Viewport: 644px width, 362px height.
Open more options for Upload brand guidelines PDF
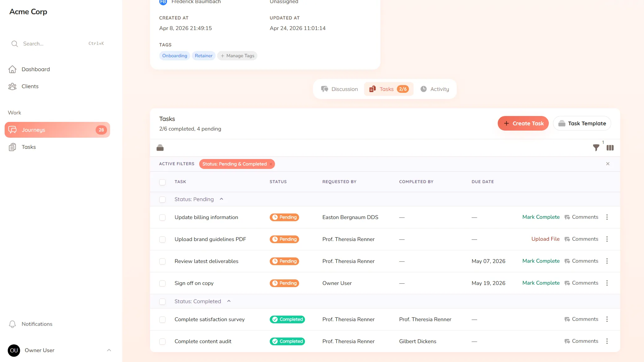607,239
